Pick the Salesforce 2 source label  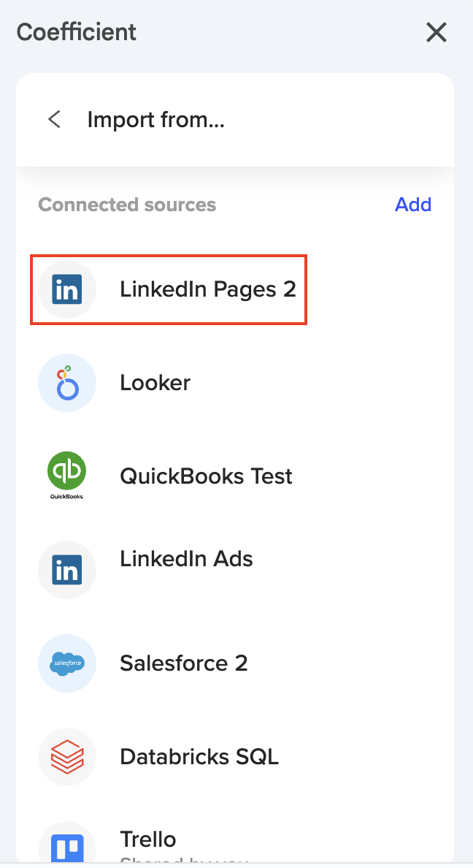pos(184,663)
